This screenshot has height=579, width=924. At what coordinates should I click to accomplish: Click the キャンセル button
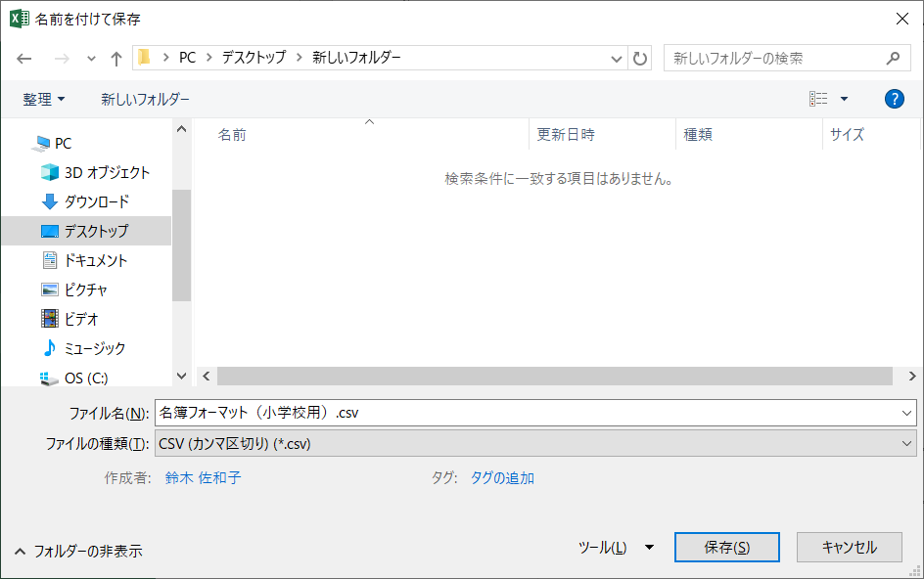(849, 548)
